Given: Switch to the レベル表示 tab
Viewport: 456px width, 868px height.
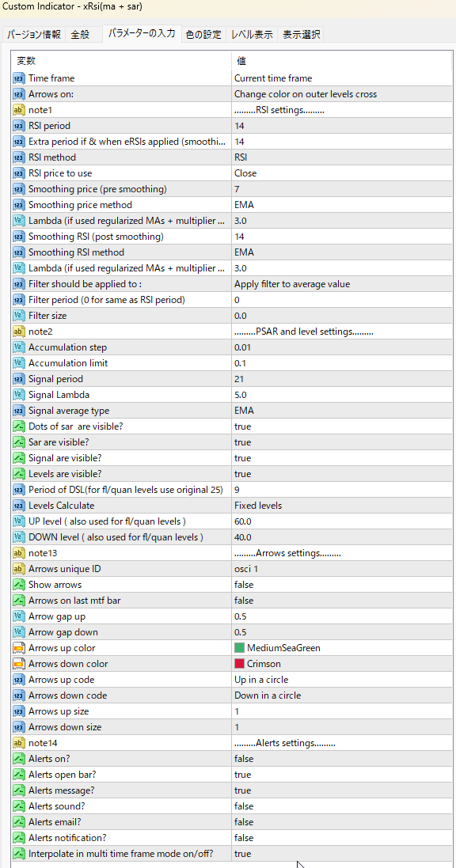Looking at the screenshot, I should [x=252, y=34].
